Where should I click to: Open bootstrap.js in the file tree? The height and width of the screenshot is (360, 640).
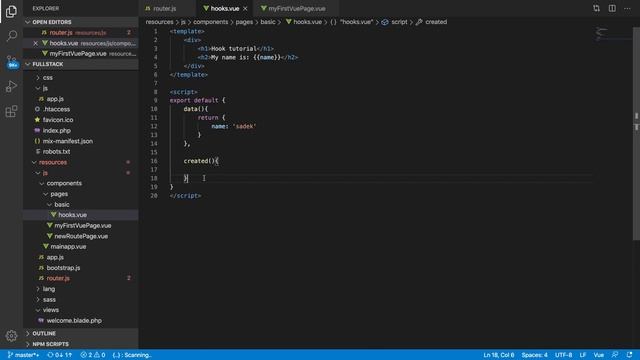coord(63,268)
